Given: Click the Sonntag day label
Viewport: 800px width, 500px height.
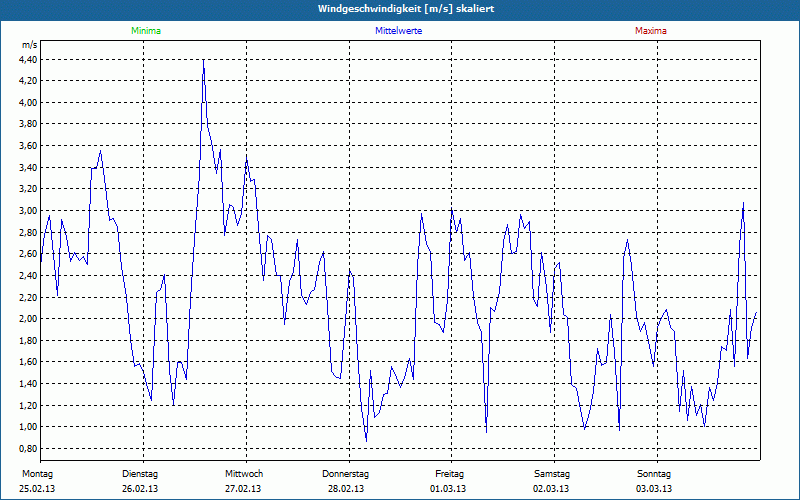Looking at the screenshot, I should coord(654,474).
